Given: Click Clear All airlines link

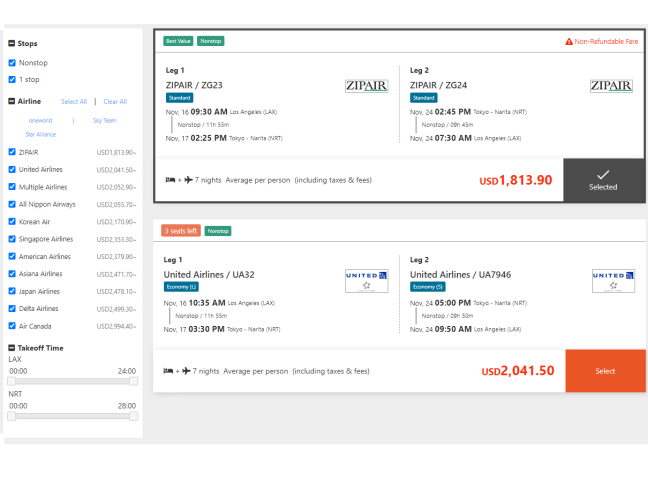Looking at the screenshot, I should point(115,102).
